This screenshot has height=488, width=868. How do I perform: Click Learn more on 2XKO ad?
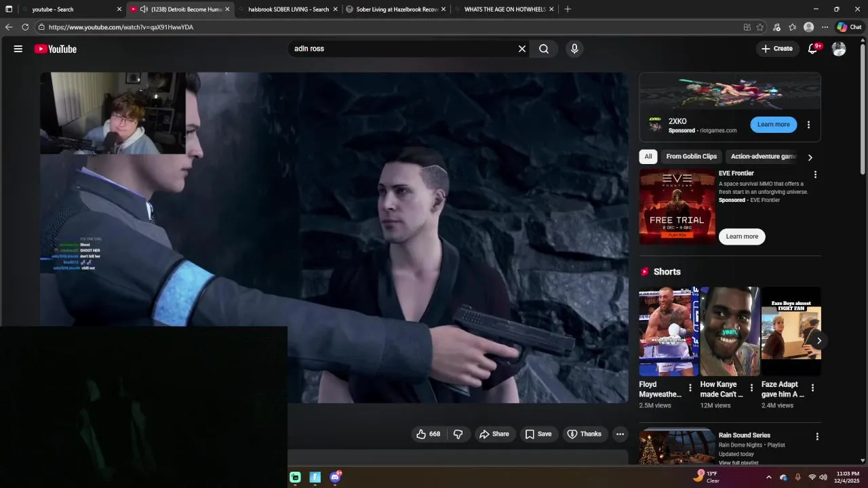click(x=773, y=125)
